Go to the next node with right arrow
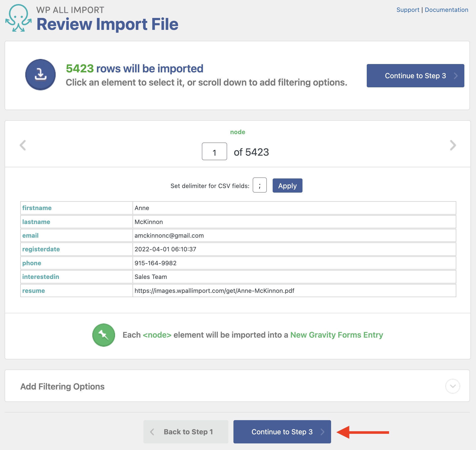 (x=453, y=145)
